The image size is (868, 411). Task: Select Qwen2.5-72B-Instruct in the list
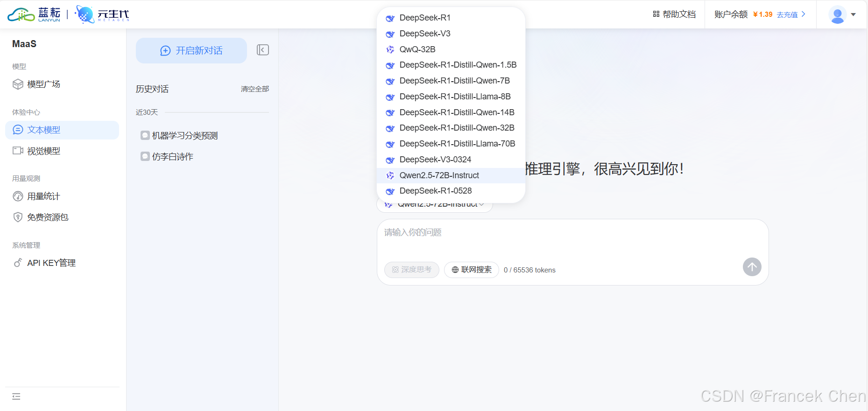click(451, 175)
